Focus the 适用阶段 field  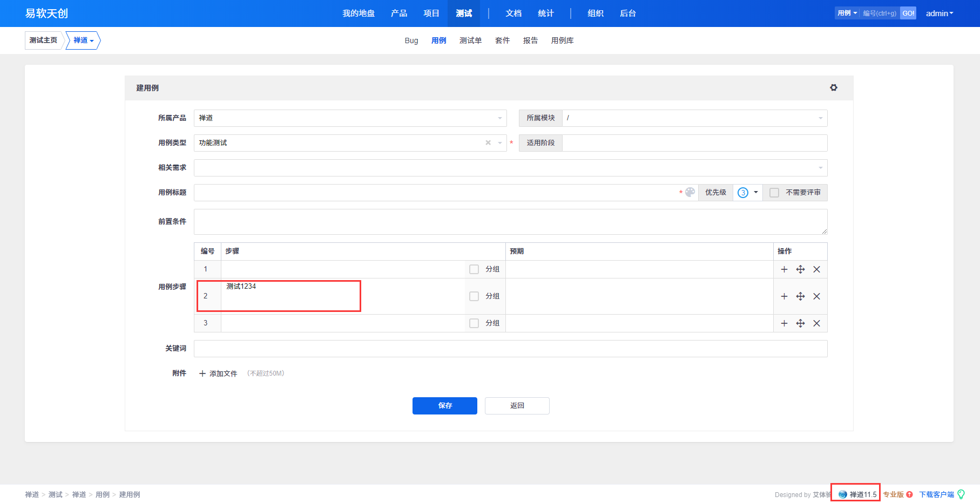pyautogui.click(x=694, y=143)
